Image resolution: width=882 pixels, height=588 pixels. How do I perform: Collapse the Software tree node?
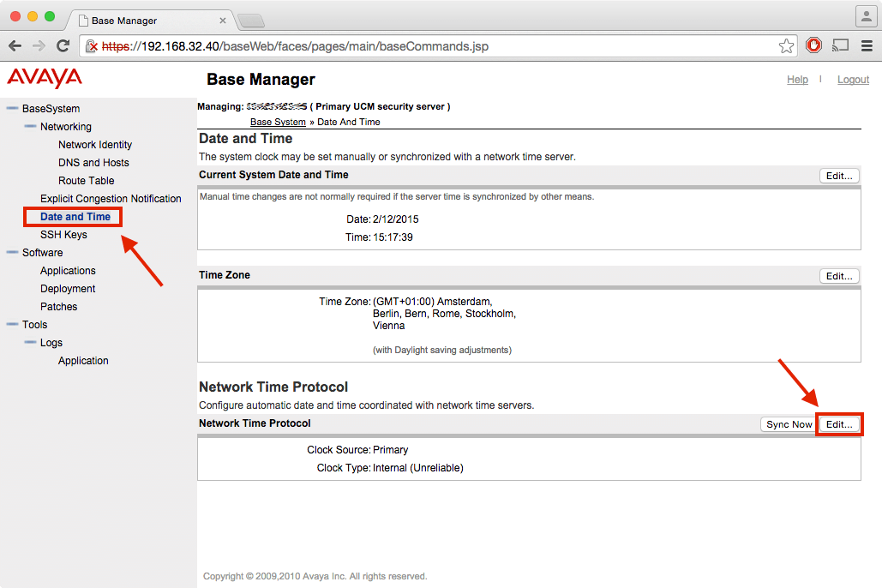pos(12,252)
